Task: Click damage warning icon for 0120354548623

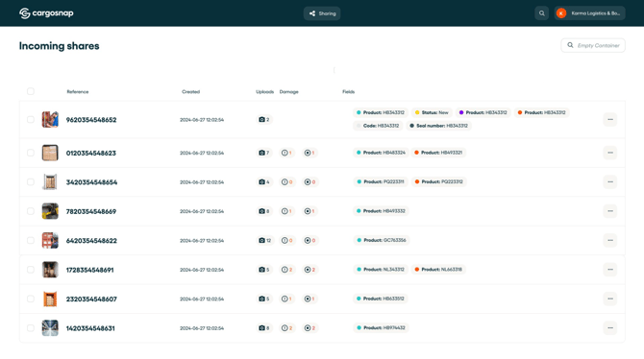Action: point(285,153)
